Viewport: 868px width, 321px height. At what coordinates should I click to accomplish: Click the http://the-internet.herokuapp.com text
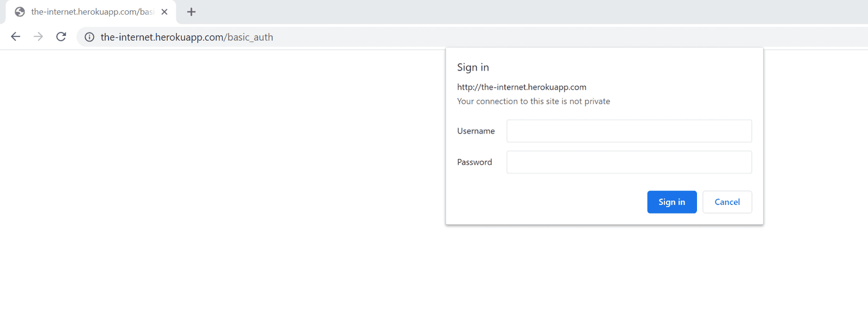(521, 87)
